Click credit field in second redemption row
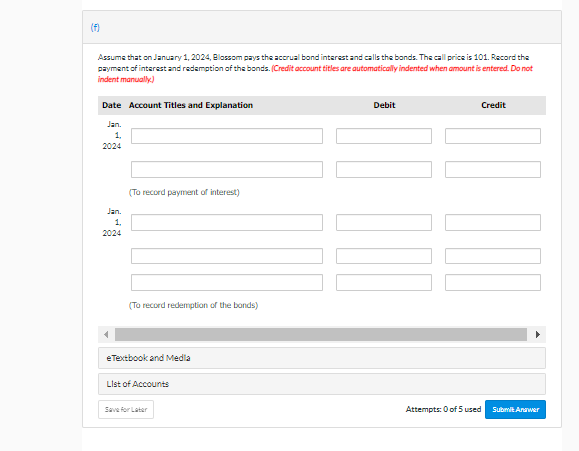The height and width of the screenshot is (451, 579). click(x=493, y=256)
